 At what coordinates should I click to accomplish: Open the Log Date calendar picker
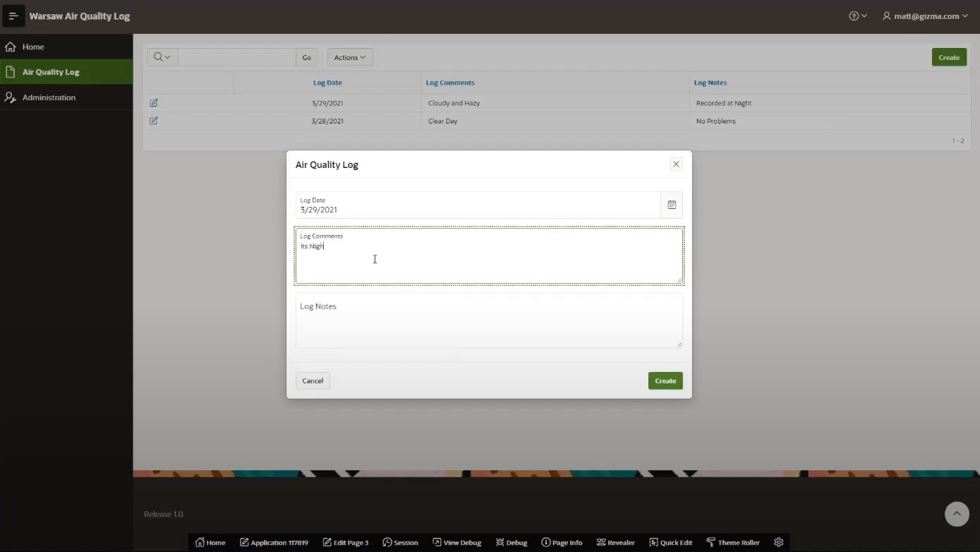[672, 205]
